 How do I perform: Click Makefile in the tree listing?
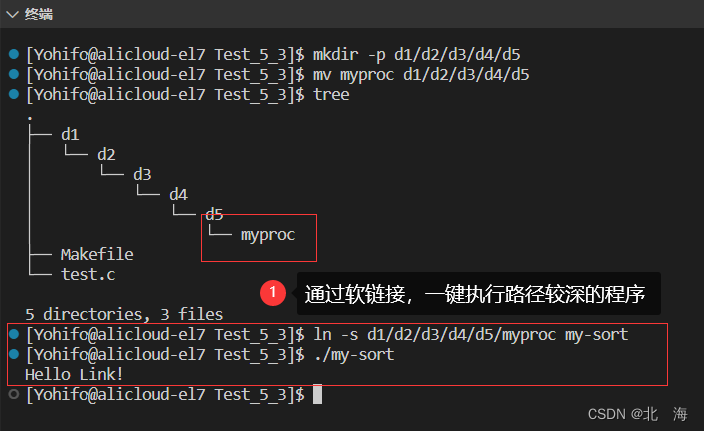[96, 254]
